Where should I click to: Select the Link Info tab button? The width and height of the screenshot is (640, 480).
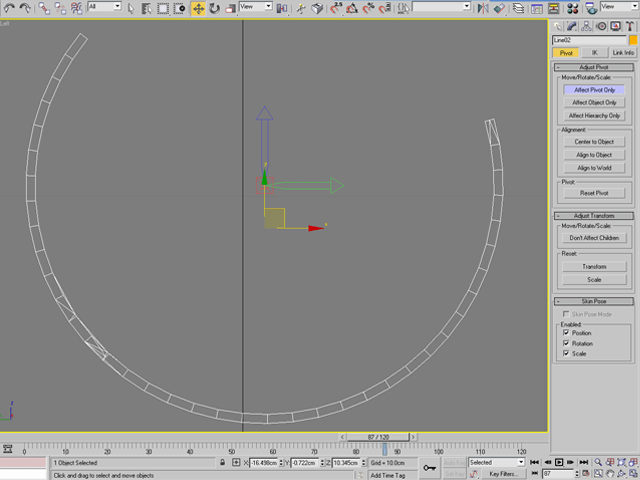[x=623, y=53]
